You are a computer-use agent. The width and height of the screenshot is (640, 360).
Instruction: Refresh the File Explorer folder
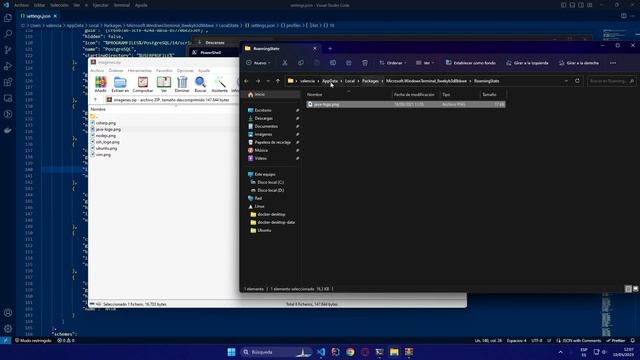click(x=577, y=81)
